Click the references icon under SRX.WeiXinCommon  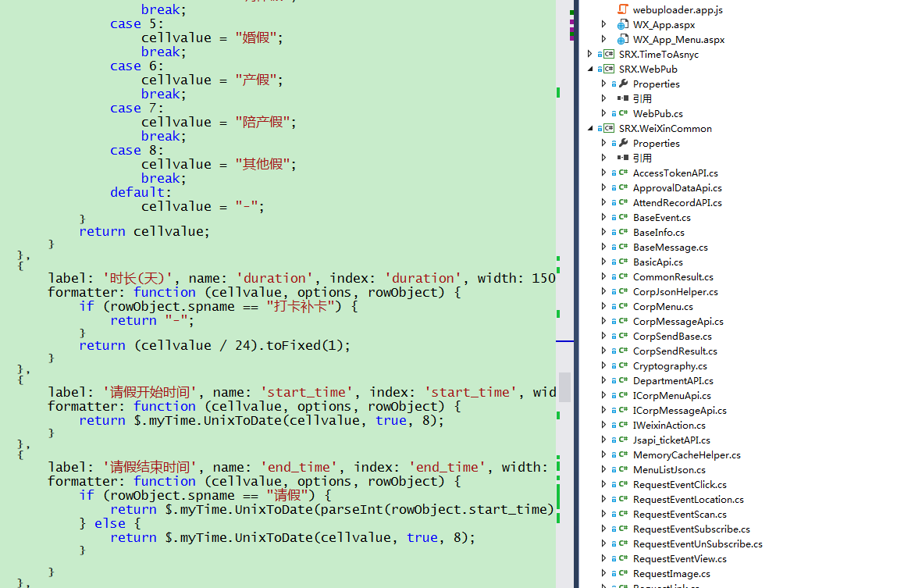623,158
